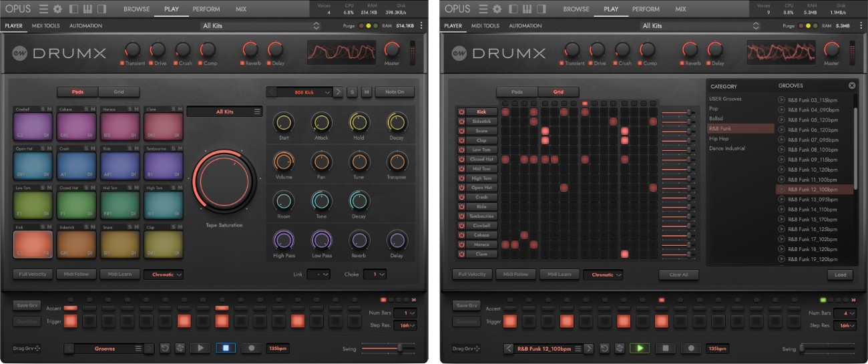Click the undo groove icon in left window
This screenshot has width=868, height=364.
coord(165,348)
